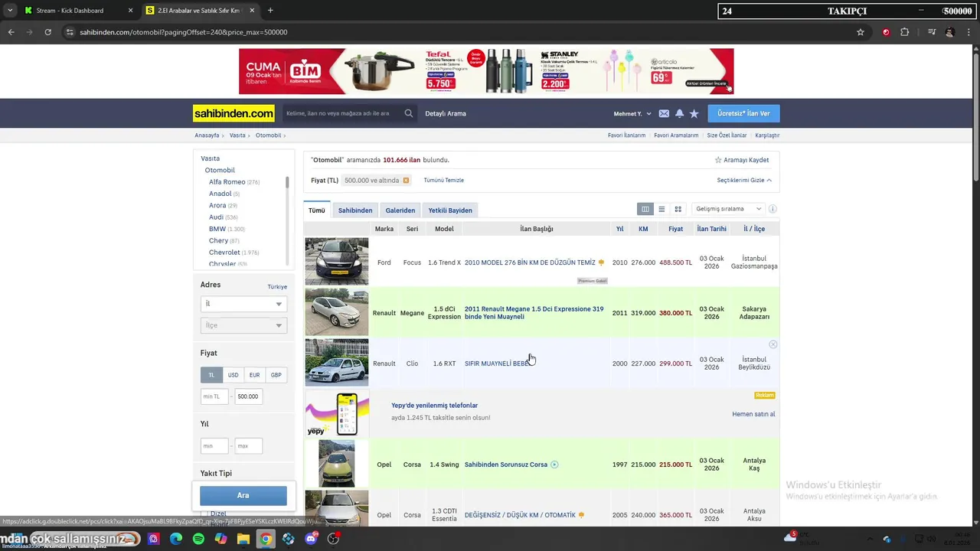Select TL currency option

tap(211, 375)
